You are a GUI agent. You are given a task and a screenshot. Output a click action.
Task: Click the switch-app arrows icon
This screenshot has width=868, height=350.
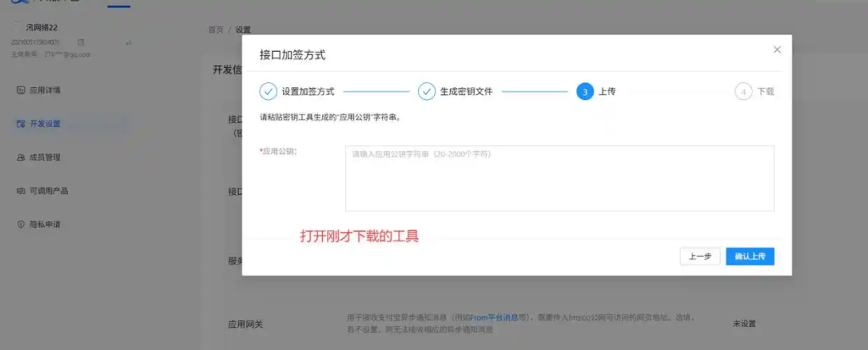[128, 42]
